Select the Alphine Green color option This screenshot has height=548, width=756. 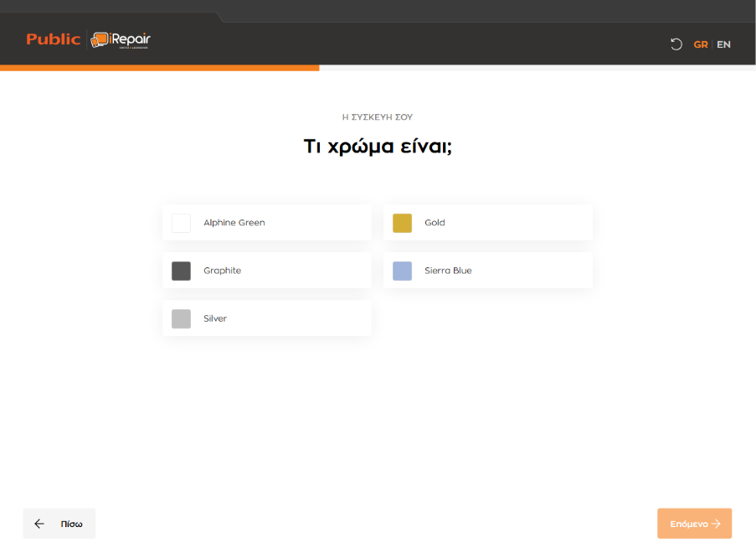[x=266, y=223]
